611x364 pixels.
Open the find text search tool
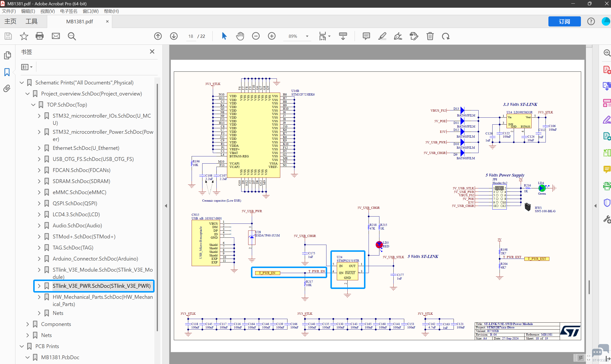72,36
